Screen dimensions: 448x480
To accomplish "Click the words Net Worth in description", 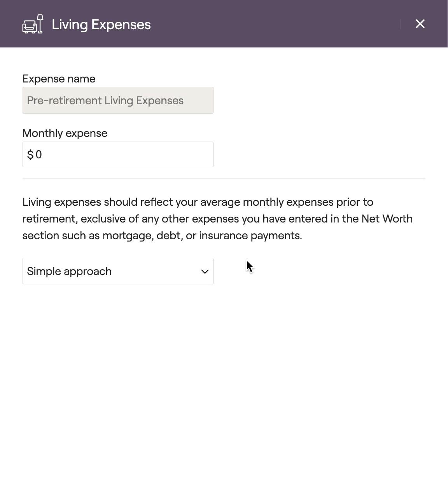I will click(x=387, y=219).
